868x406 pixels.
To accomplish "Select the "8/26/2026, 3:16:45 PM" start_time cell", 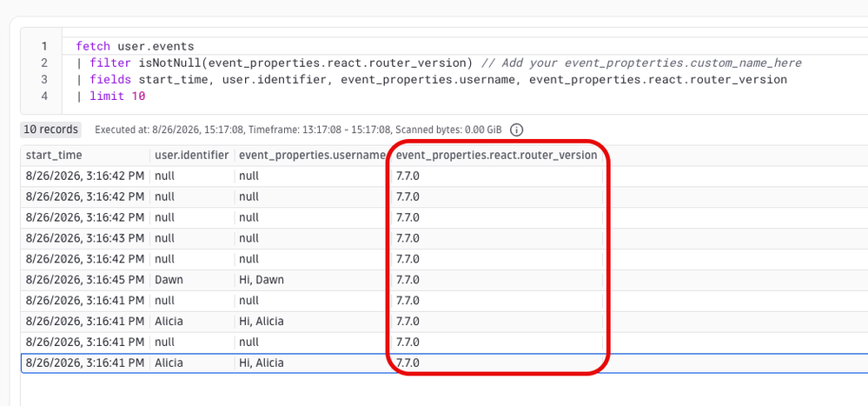I will tap(84, 280).
